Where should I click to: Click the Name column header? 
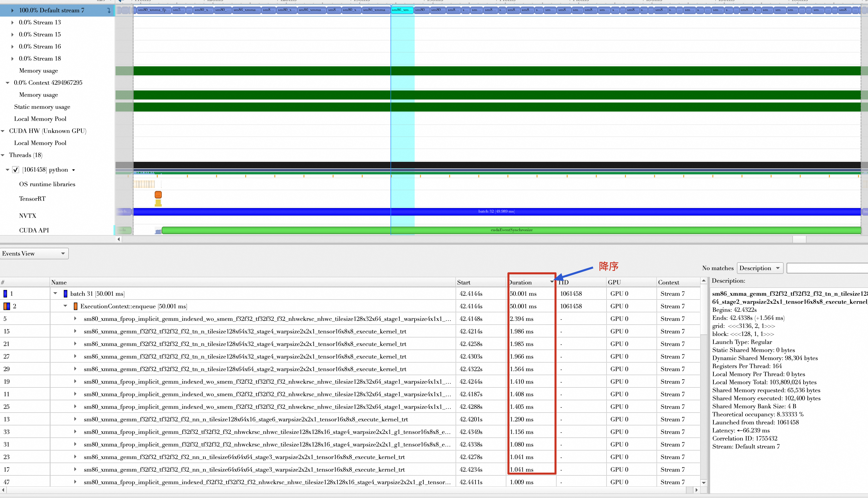pos(59,282)
